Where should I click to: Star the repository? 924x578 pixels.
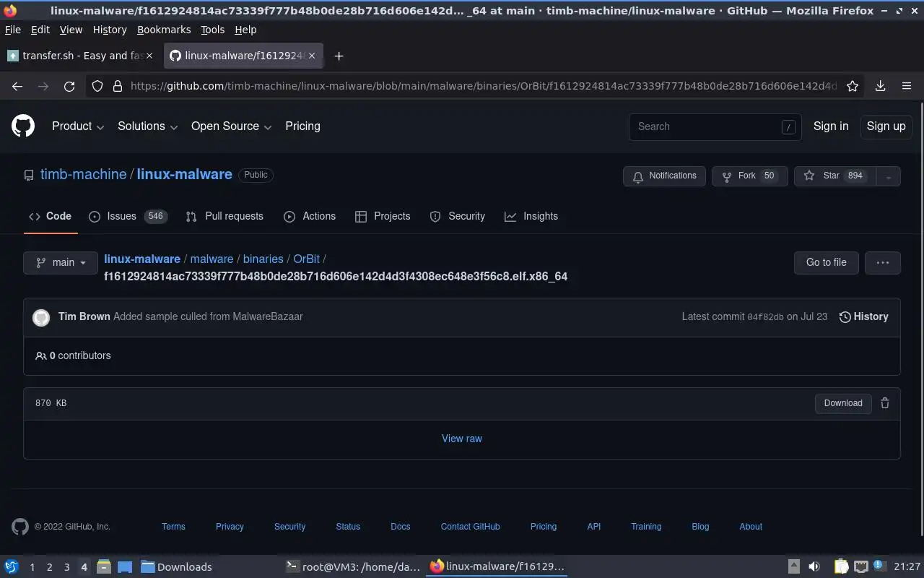[x=834, y=176]
